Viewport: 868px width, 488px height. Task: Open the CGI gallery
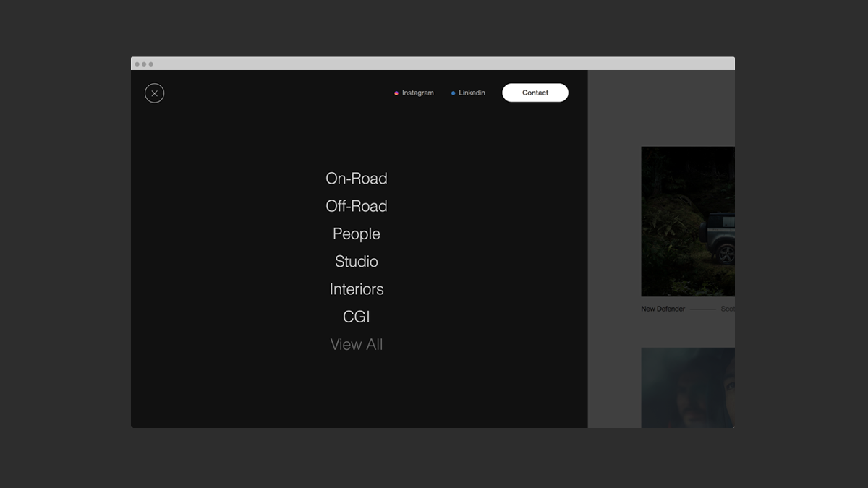[x=356, y=316]
